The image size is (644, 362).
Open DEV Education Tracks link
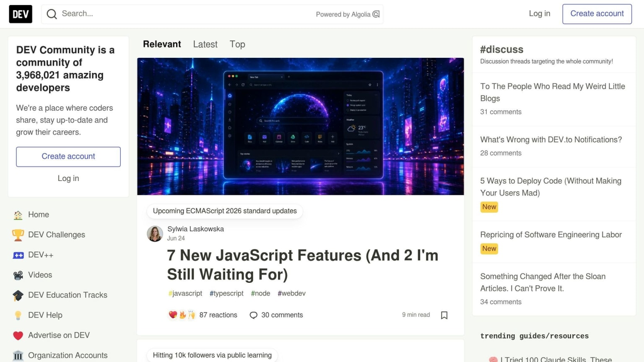pyautogui.click(x=68, y=295)
